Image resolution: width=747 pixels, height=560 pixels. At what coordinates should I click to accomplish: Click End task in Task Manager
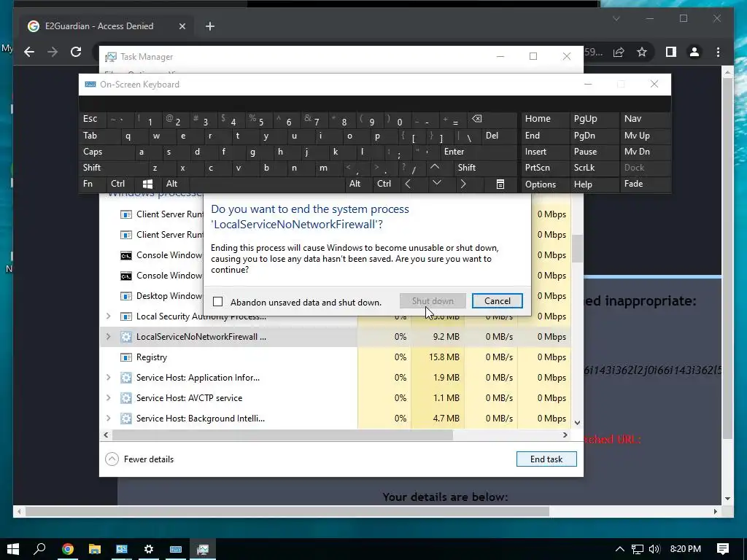click(x=546, y=459)
